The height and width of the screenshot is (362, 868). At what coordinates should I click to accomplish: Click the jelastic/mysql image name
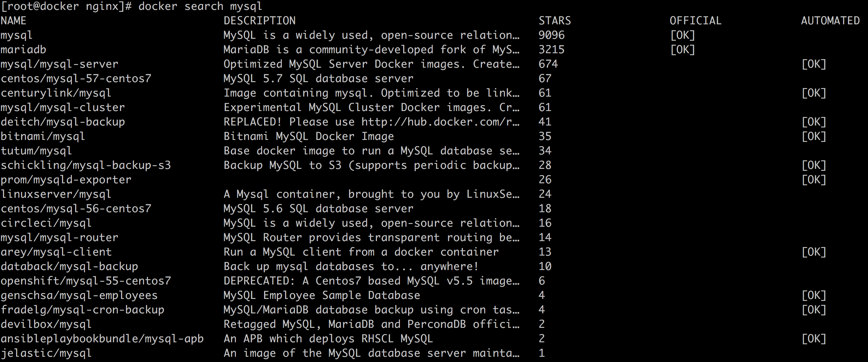46,353
